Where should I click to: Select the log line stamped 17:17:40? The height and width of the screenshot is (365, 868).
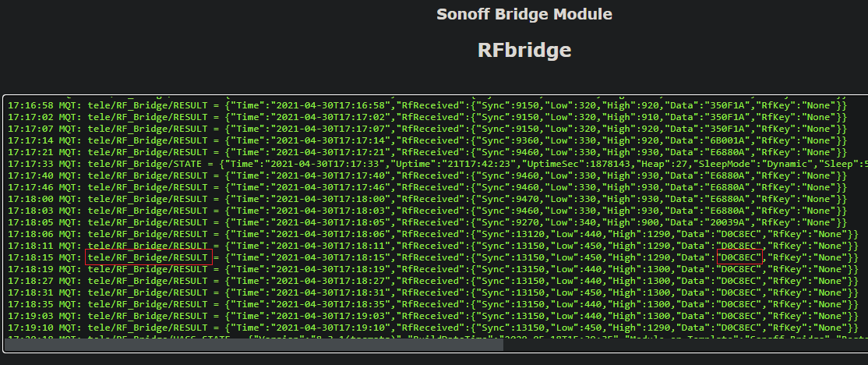[427, 175]
